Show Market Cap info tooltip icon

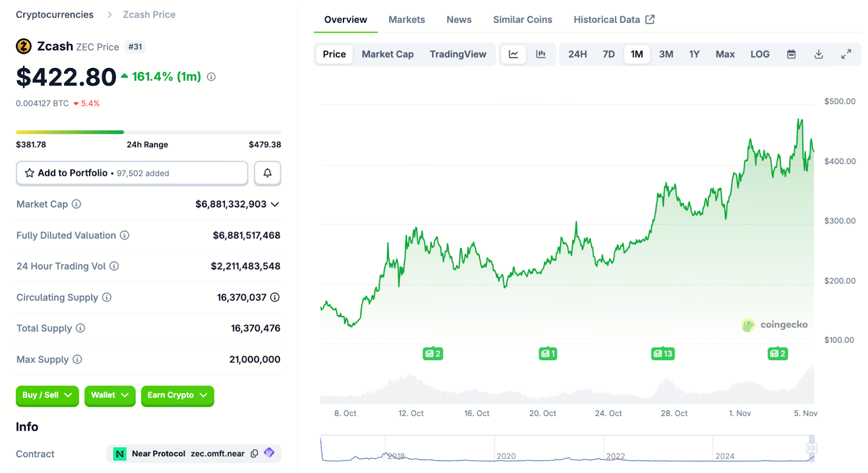click(76, 204)
